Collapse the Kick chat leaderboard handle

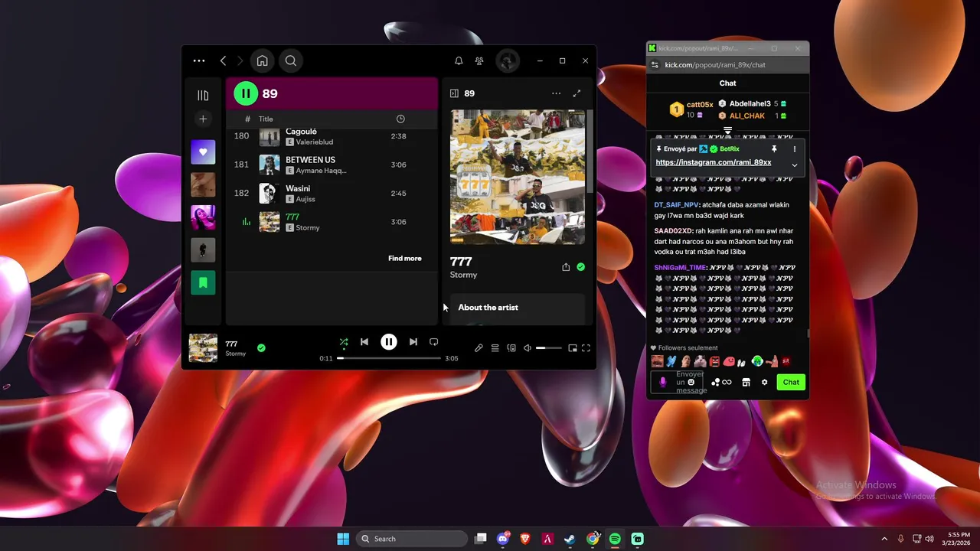(727, 131)
